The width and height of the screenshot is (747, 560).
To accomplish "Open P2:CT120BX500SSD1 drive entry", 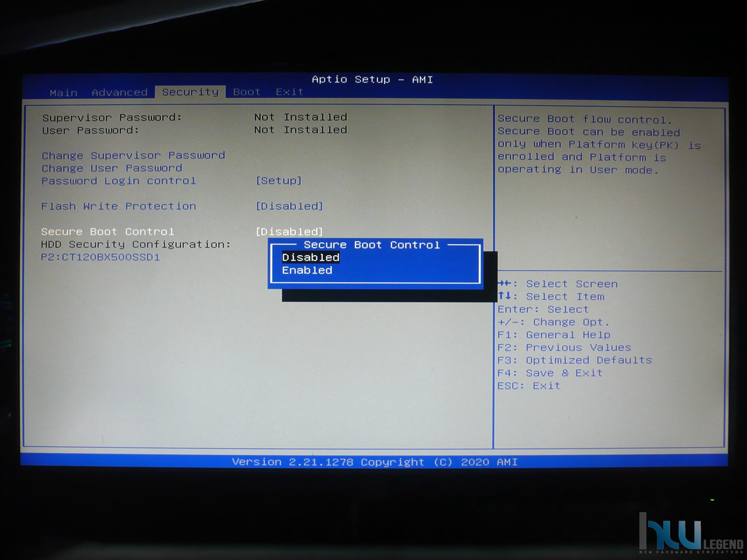I will [100, 257].
